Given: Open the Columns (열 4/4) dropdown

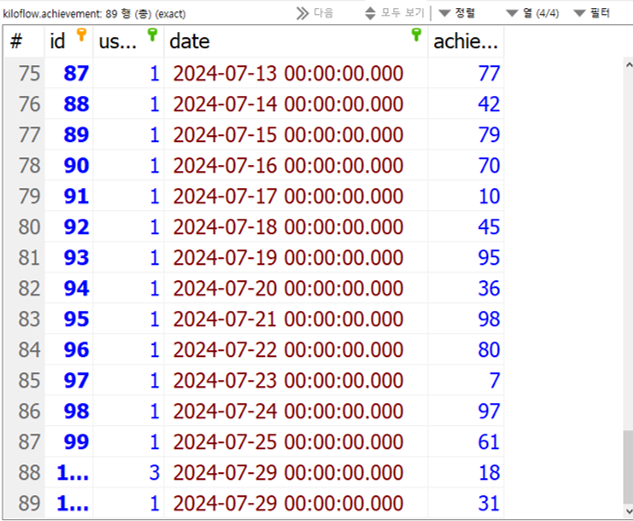Looking at the screenshot, I should pyautogui.click(x=532, y=13).
